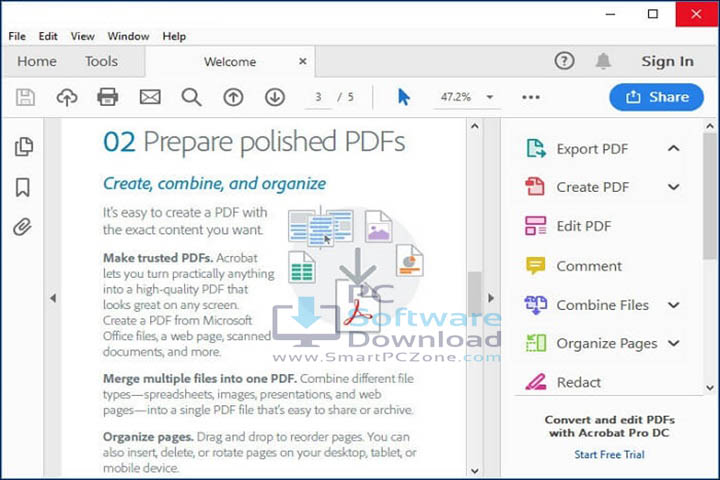View notifications bell icon
This screenshot has width=720, height=480.
603,61
